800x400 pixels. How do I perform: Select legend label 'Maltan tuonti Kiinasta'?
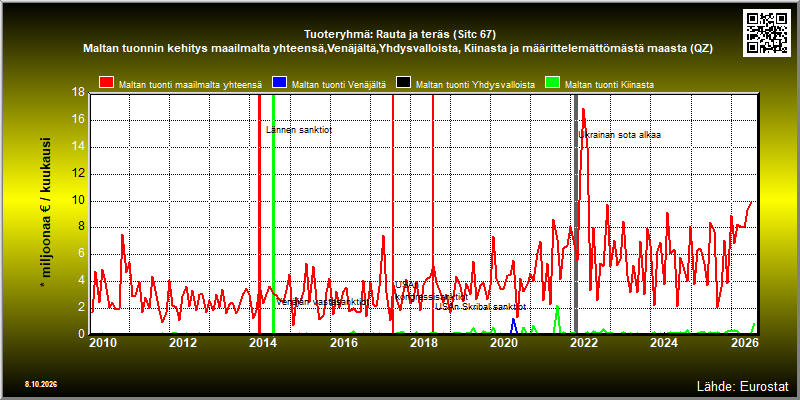point(609,85)
